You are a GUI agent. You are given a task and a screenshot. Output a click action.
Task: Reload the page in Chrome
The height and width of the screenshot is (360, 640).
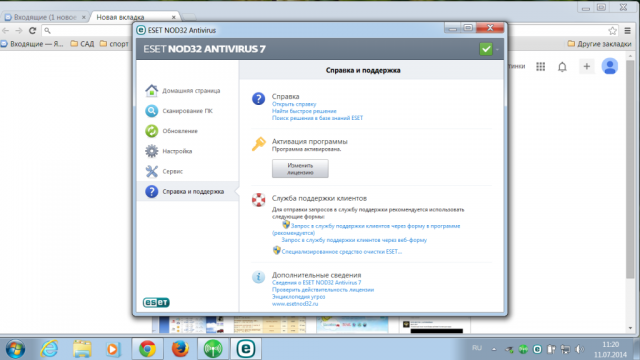pyautogui.click(x=33, y=30)
